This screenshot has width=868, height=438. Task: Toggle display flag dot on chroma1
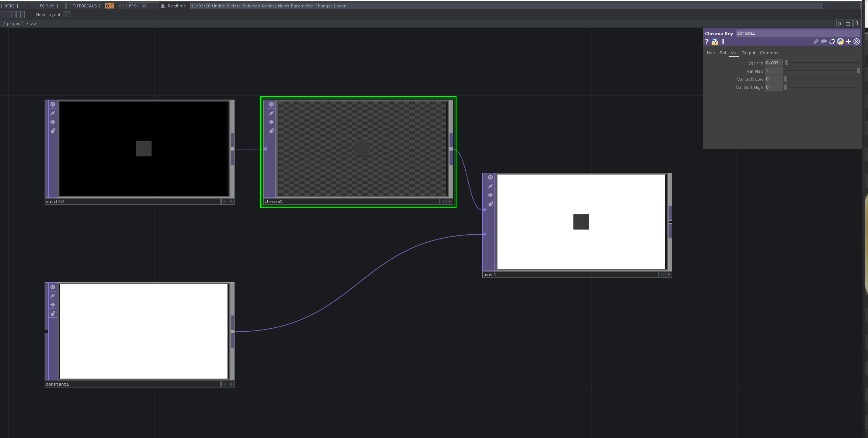click(443, 201)
